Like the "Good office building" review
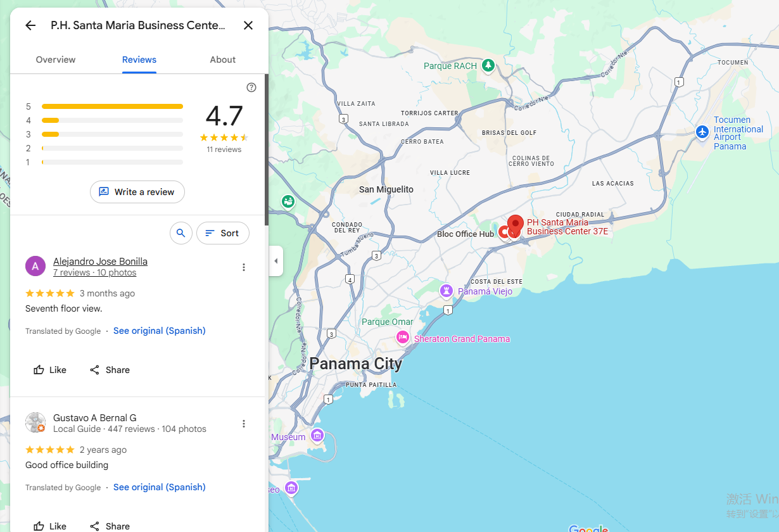This screenshot has width=779, height=532. [x=50, y=526]
